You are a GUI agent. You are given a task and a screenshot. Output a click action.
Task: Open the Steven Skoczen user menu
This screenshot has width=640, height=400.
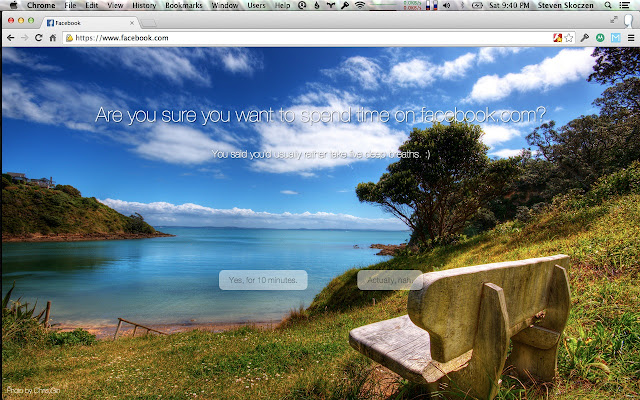pyautogui.click(x=566, y=5)
